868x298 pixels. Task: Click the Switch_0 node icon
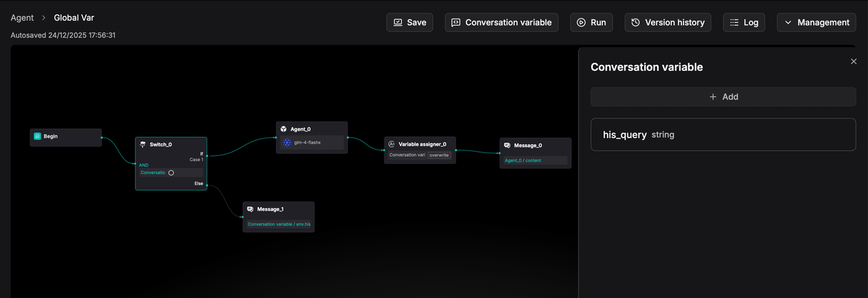point(142,144)
